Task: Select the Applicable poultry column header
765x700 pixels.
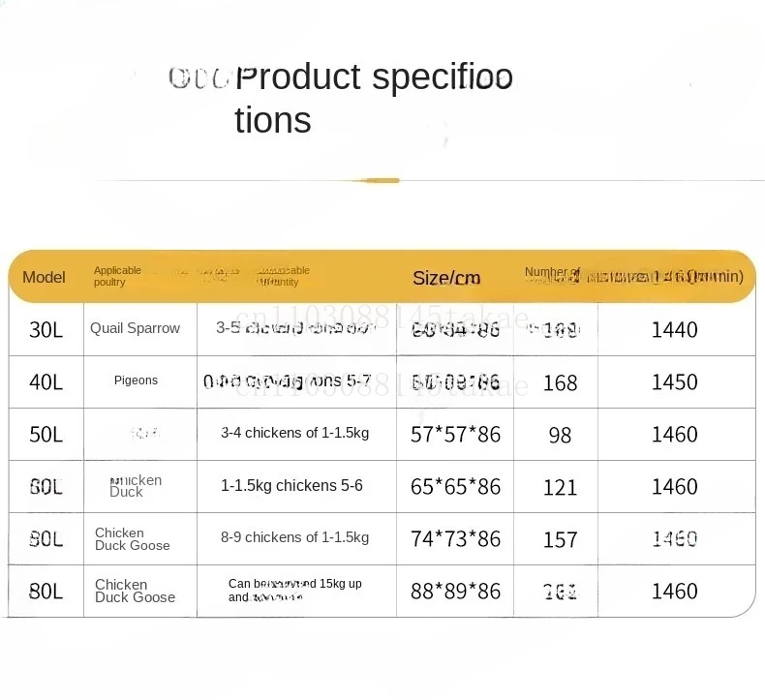Action: (x=117, y=277)
